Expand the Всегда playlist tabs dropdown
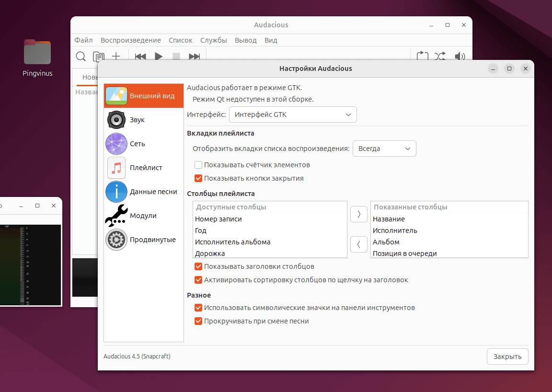Viewport: 552px width, 392px height. click(384, 149)
